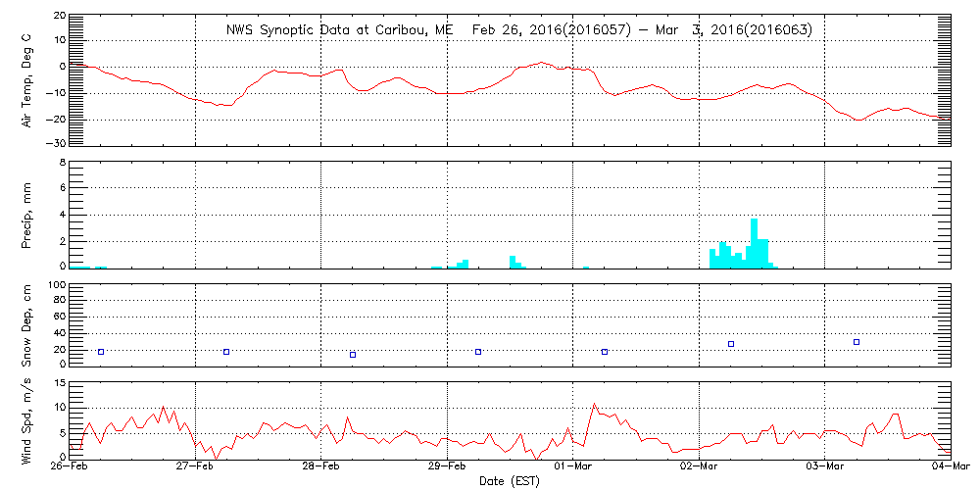
Task: Click the 'Date (EST)' x-axis title
Action: [x=510, y=481]
